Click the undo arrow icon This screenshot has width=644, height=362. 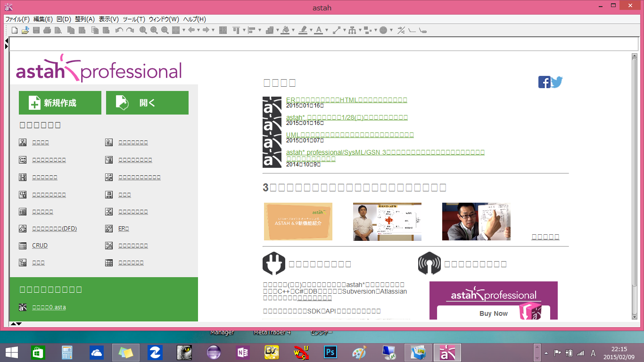pyautogui.click(x=119, y=30)
